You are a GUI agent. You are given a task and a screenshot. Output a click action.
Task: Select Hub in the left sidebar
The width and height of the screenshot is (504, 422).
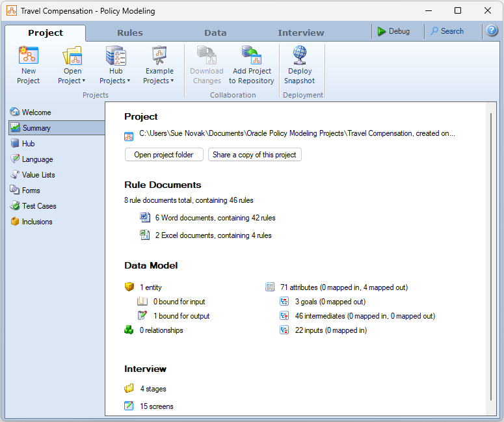point(28,144)
